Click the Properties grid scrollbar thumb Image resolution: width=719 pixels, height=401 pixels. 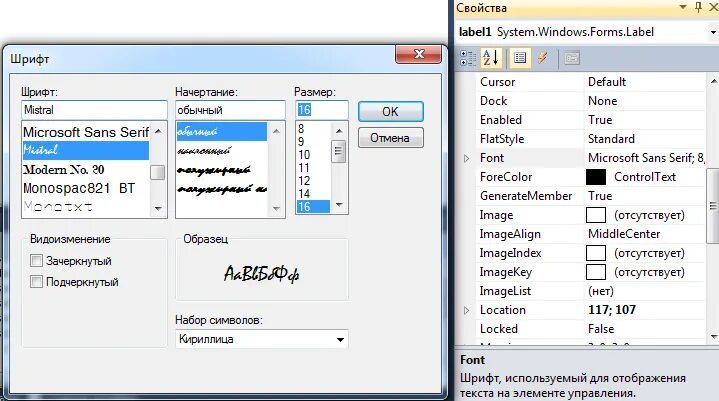pos(713,206)
